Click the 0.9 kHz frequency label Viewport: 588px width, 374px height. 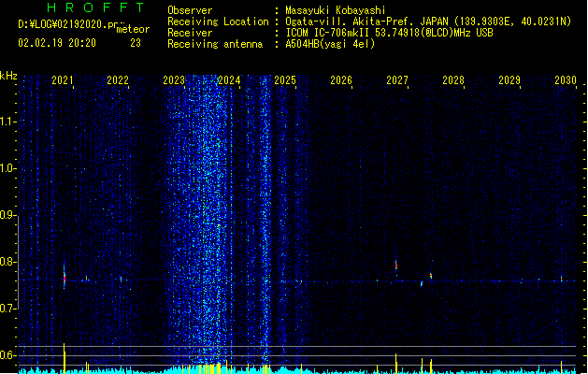click(x=7, y=215)
